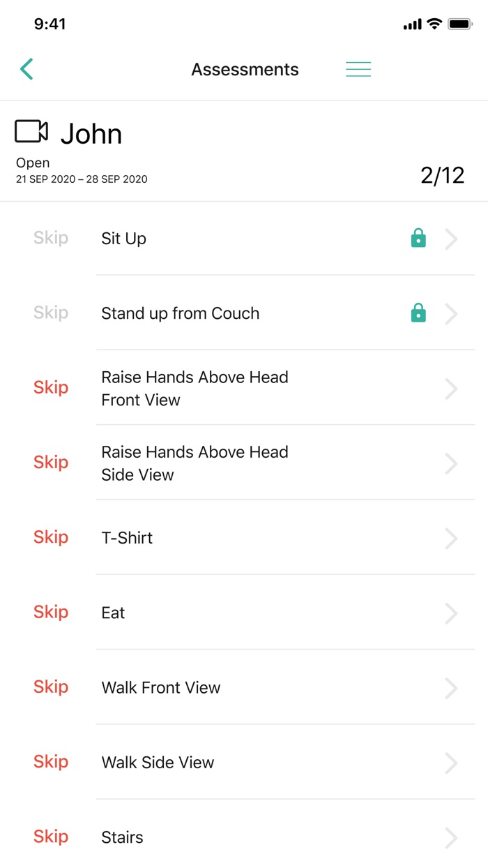Image resolution: width=488 pixels, height=868 pixels.
Task: Tap the lock icon on Sit Up
Action: coord(418,239)
